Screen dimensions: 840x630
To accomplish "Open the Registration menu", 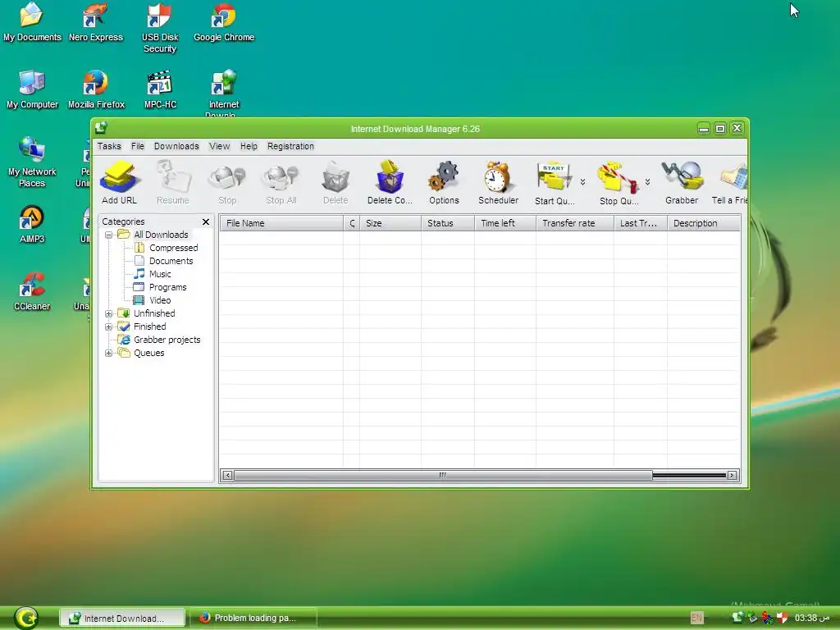I will [x=290, y=146].
